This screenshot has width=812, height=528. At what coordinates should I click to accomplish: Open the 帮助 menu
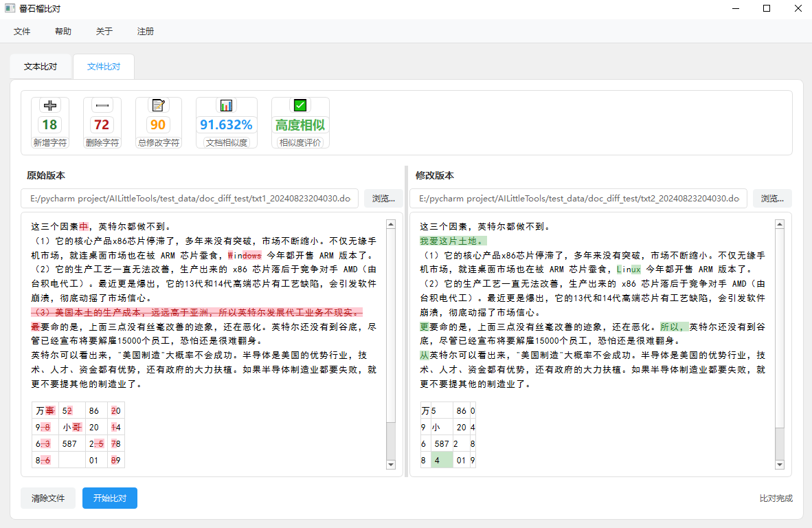[63, 31]
